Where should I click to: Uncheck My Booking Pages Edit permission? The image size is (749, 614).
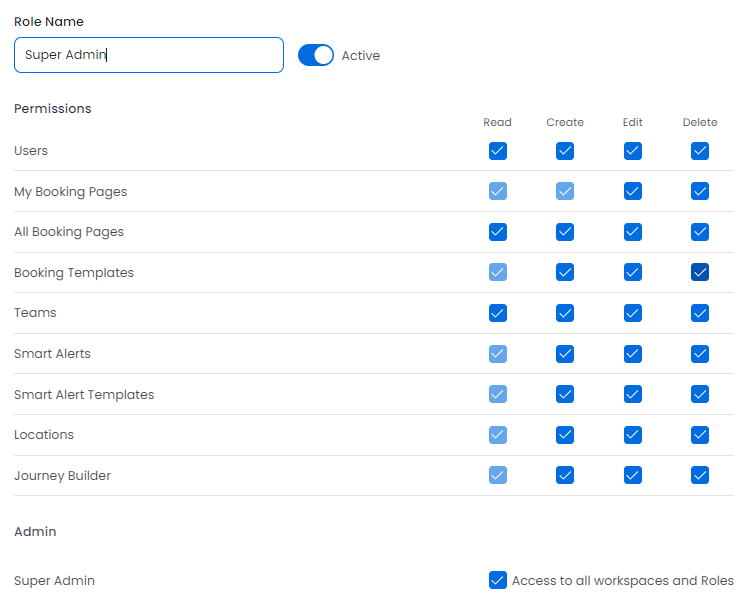click(632, 191)
